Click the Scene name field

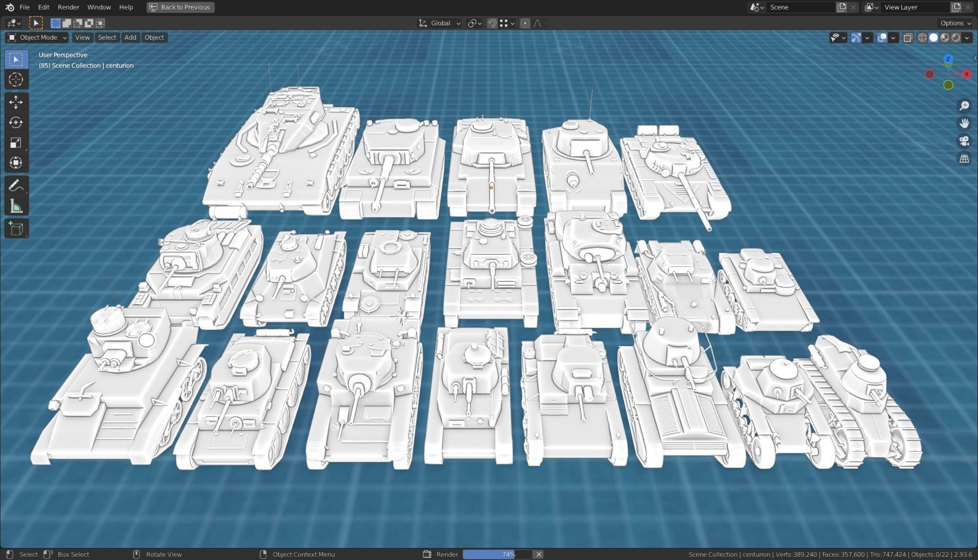801,7
